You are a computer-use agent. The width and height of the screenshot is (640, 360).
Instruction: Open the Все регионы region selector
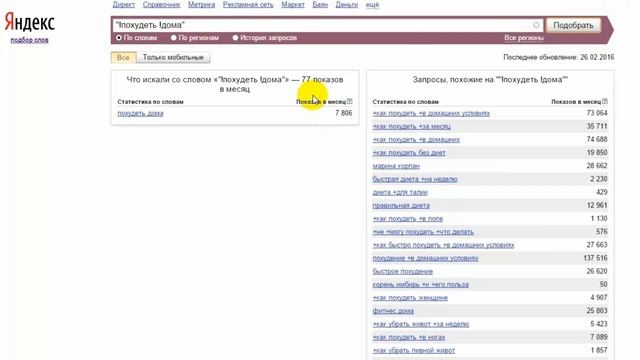[524, 38]
